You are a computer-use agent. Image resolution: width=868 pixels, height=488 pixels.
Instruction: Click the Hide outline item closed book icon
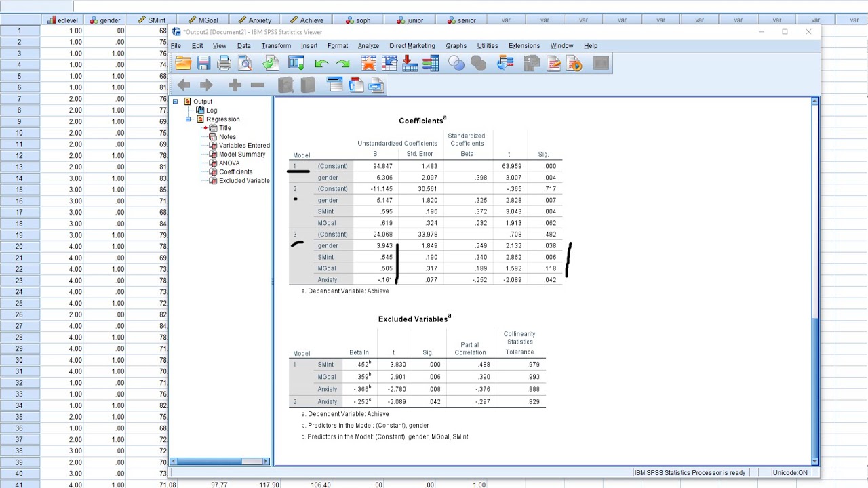(x=308, y=85)
